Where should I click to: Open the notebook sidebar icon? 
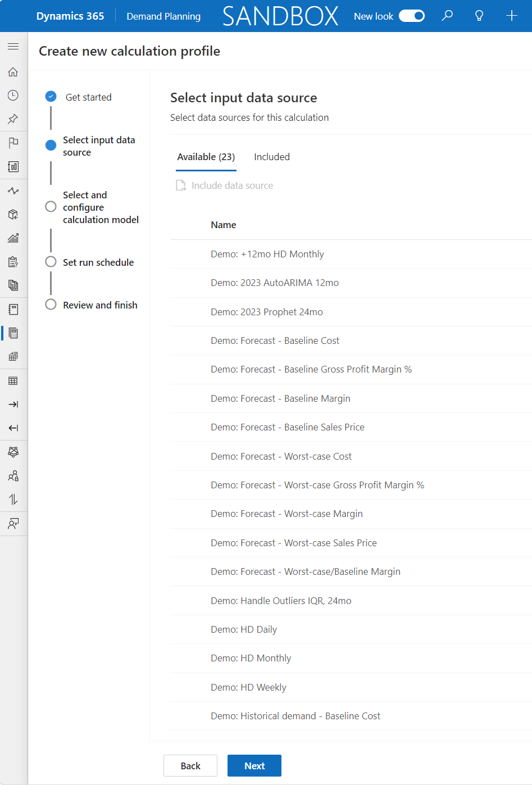(x=13, y=309)
